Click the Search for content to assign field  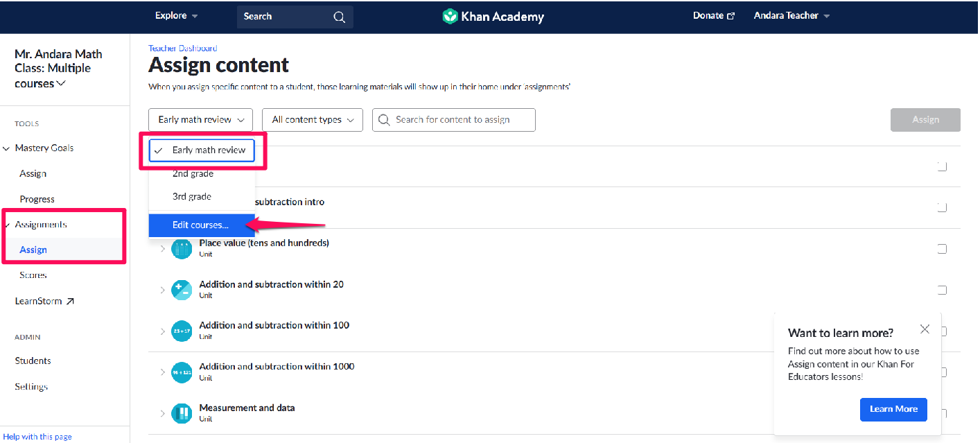point(454,120)
